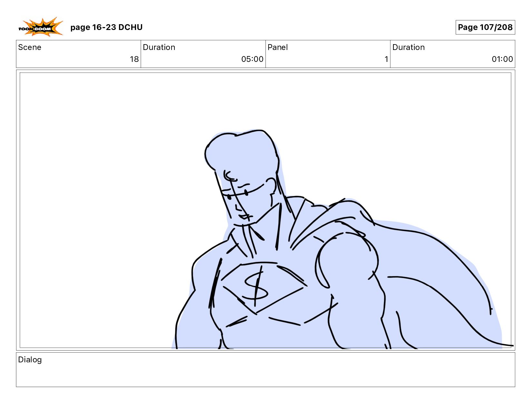Screen dimensions: 532x411
Task: Click the storyboard sketch of the caped hero
Action: point(342,239)
